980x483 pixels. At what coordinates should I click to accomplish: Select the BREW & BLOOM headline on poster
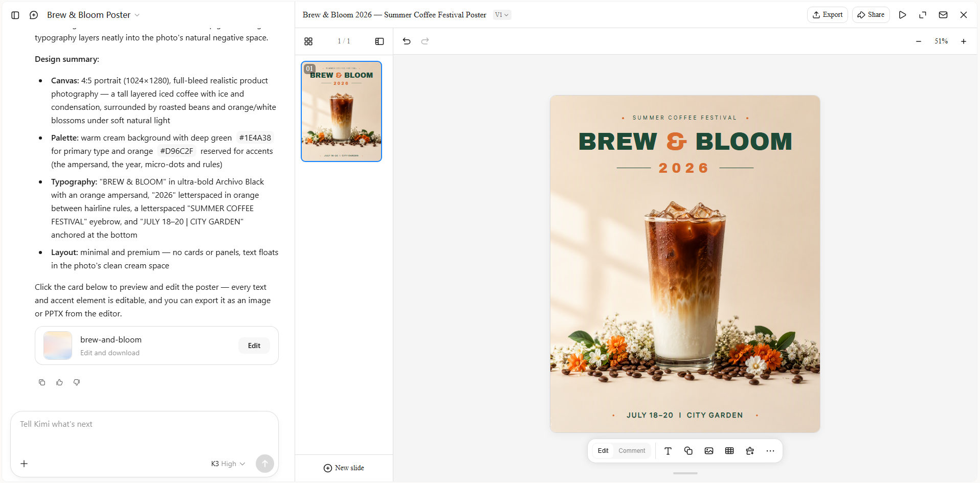pos(685,142)
